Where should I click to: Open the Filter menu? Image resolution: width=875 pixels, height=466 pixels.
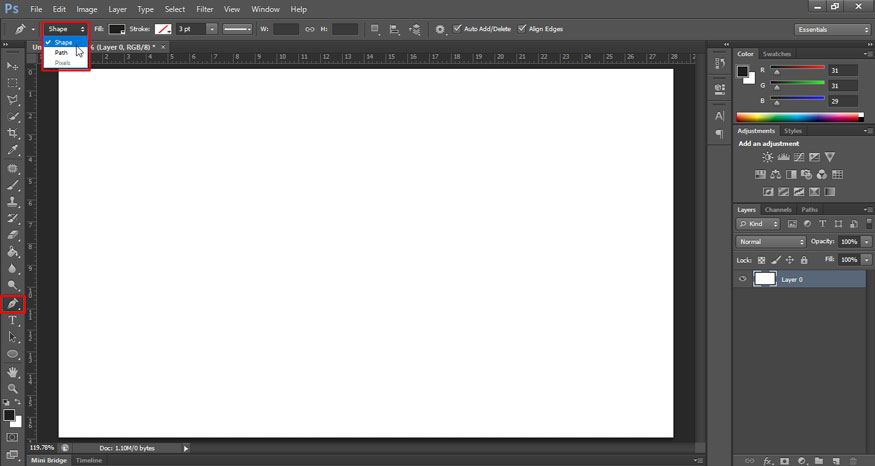tap(204, 9)
